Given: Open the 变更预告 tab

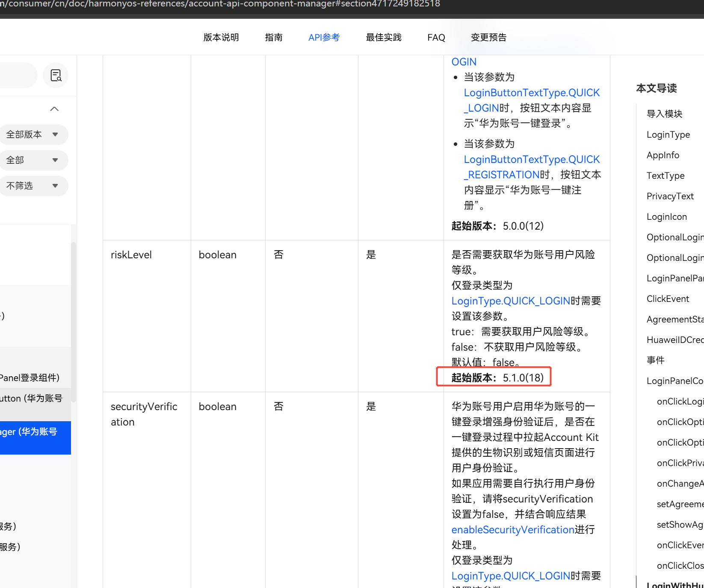Looking at the screenshot, I should tap(488, 37).
